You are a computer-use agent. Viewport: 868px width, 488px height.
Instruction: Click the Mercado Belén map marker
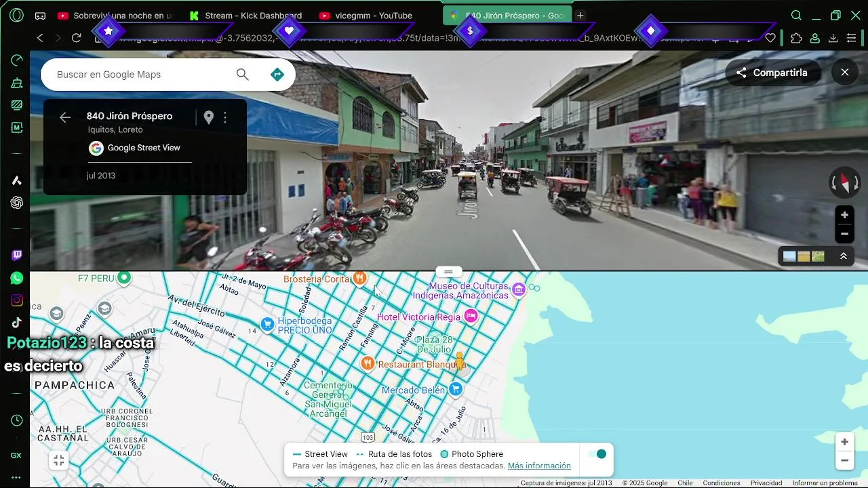point(456,389)
